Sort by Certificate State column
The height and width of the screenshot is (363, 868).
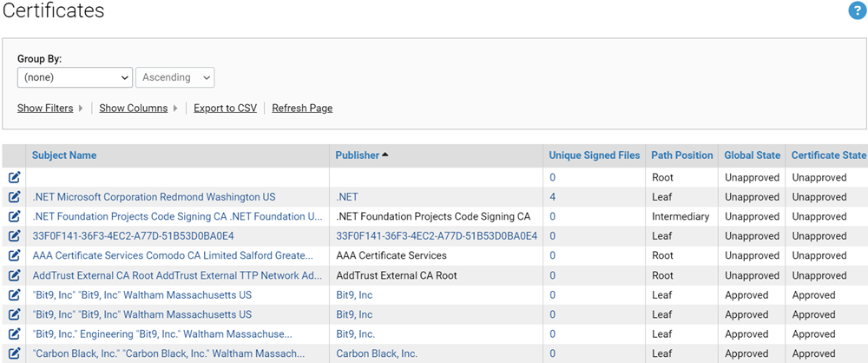pyautogui.click(x=828, y=155)
